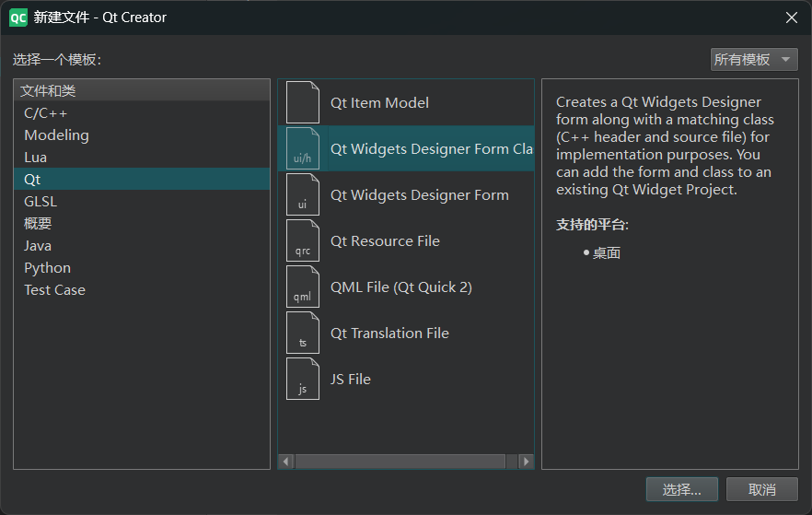Select the qrc Resource File icon

tap(303, 241)
